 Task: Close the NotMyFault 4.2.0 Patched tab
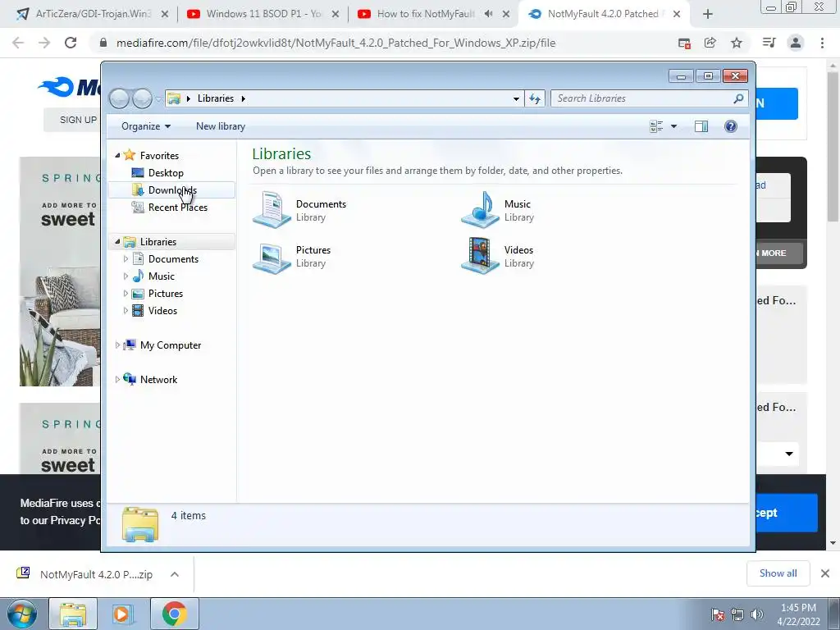(x=677, y=14)
